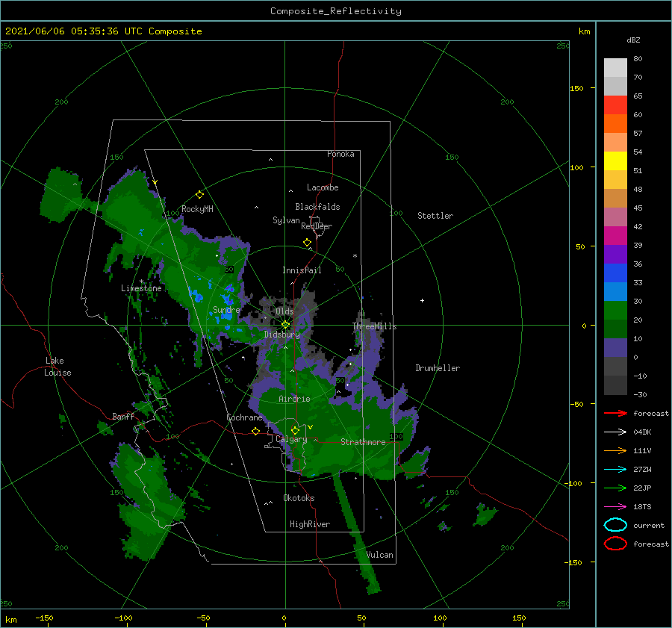Select the bright green 30 dBZ band
Viewport: 672px width, 628px height.
click(x=615, y=311)
